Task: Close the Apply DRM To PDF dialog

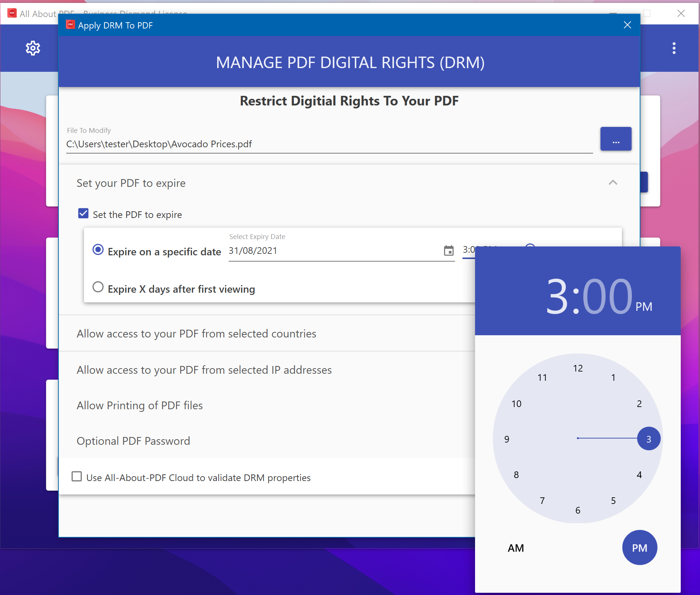Action: 627,25
